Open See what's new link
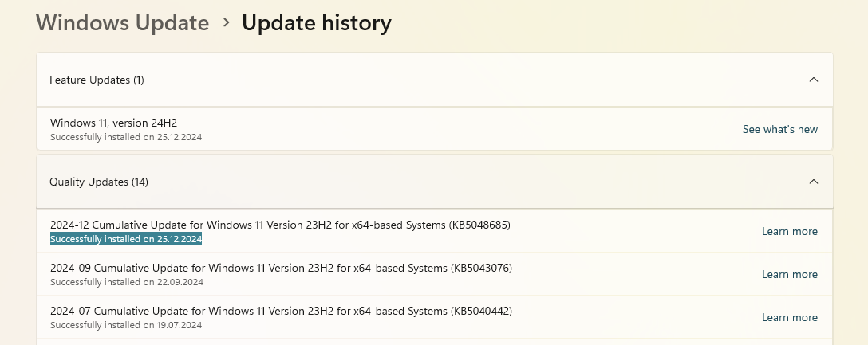Viewport: 868px width, 345px height. coord(780,129)
